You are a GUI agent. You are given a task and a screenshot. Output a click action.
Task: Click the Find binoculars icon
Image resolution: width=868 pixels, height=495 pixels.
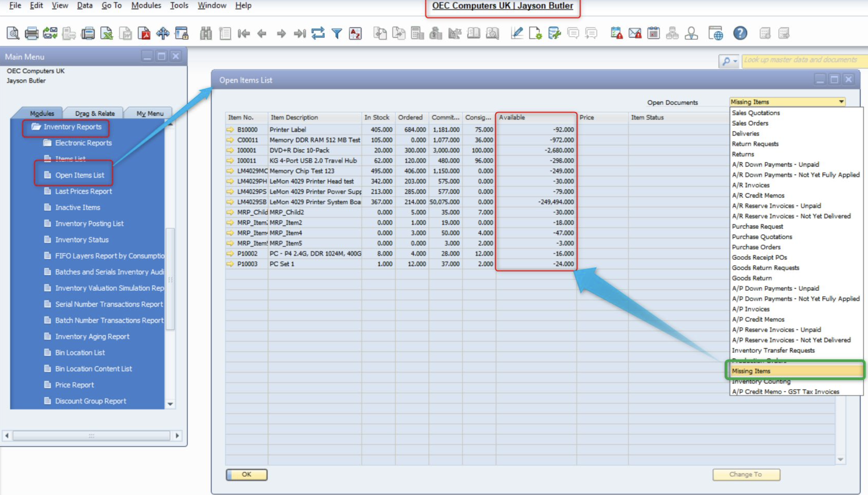tap(206, 33)
